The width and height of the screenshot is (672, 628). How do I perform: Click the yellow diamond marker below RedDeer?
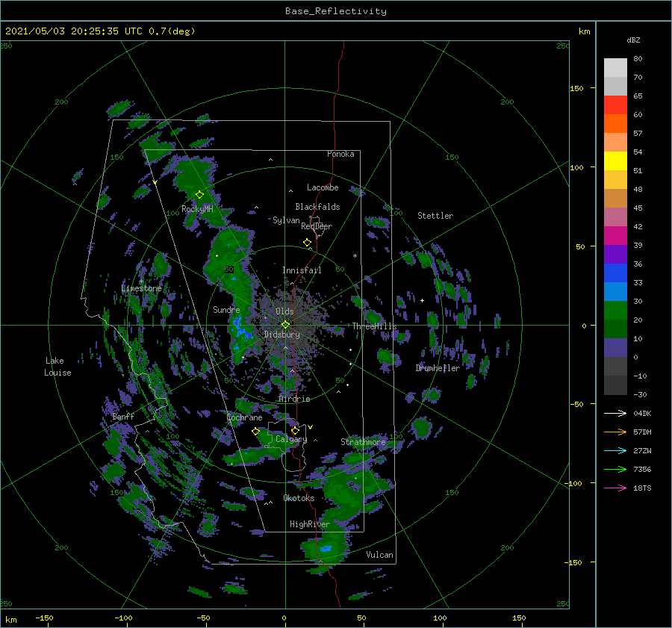[307, 243]
